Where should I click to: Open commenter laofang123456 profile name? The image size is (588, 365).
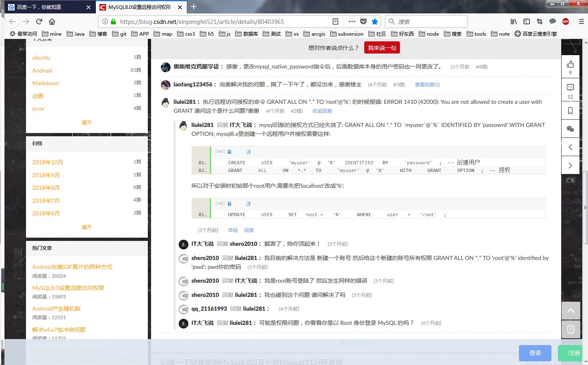pyautogui.click(x=193, y=84)
